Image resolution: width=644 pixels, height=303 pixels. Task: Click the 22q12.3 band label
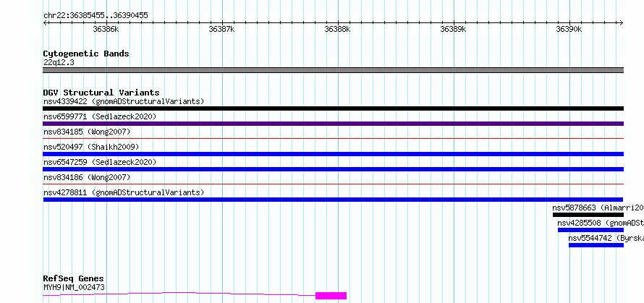[59, 62]
